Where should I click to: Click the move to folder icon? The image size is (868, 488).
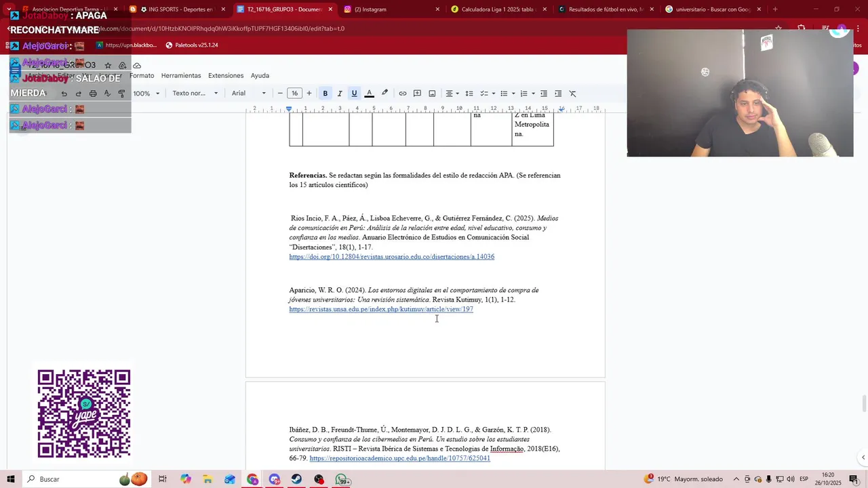click(123, 66)
